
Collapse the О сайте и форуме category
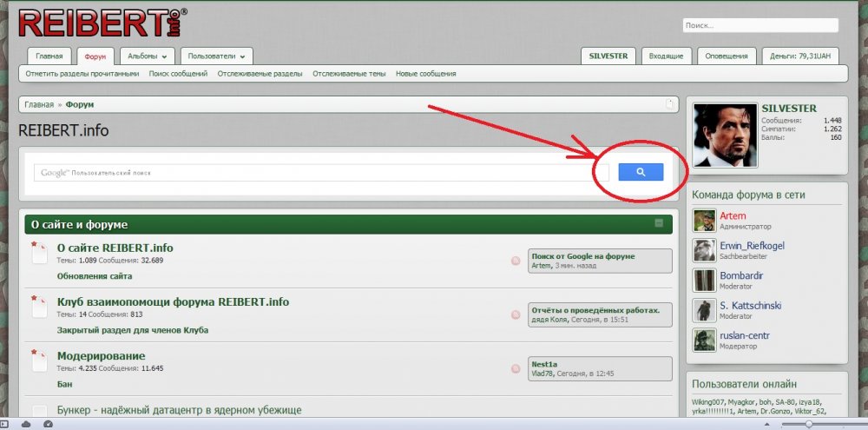(x=659, y=224)
